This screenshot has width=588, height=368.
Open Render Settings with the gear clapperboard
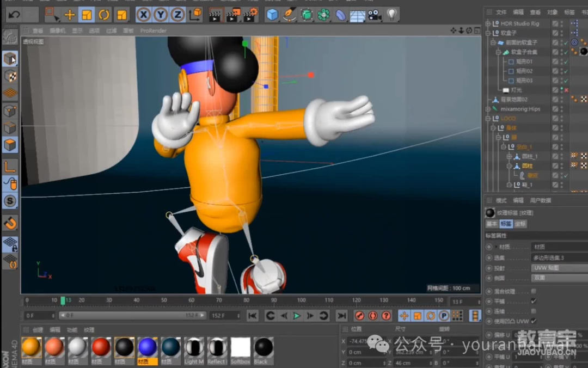point(250,15)
